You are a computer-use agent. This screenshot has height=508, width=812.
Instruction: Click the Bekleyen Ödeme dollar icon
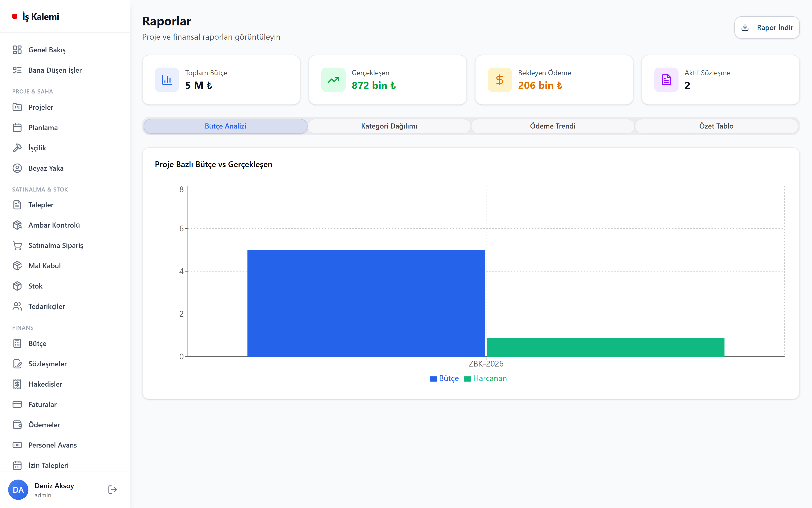(500, 80)
